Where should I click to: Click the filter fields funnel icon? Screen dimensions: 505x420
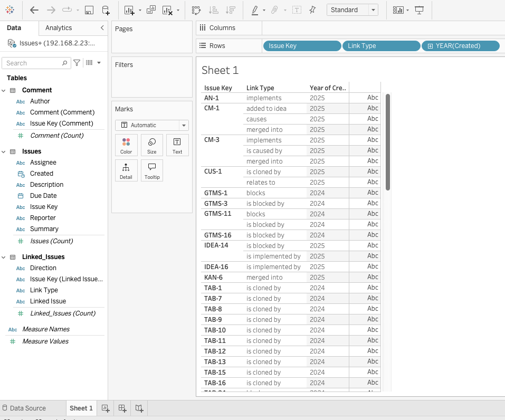(77, 63)
